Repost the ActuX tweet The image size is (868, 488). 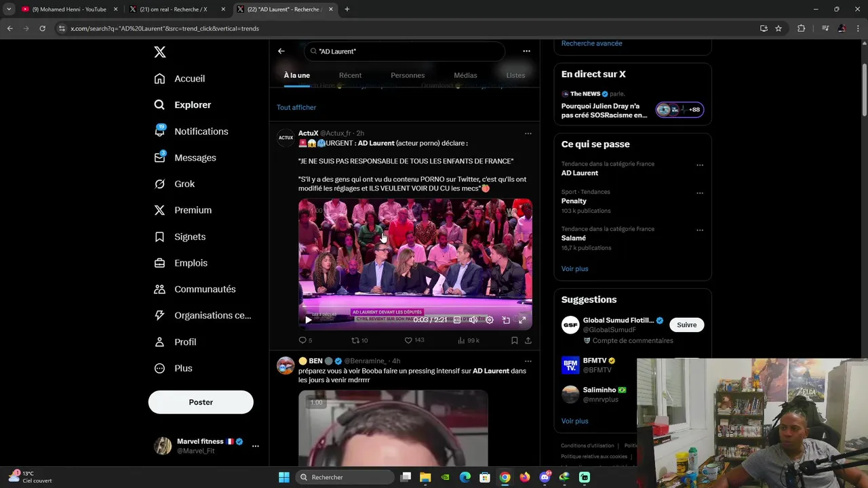pyautogui.click(x=359, y=340)
